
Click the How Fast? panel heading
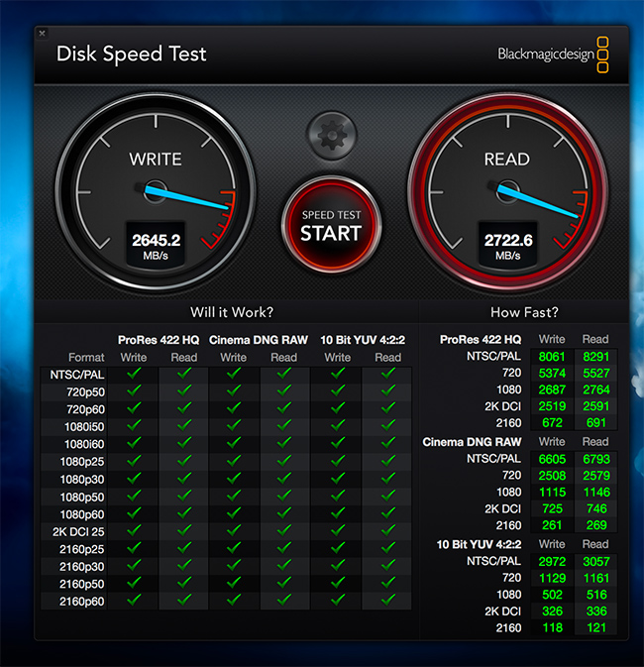pos(524,312)
